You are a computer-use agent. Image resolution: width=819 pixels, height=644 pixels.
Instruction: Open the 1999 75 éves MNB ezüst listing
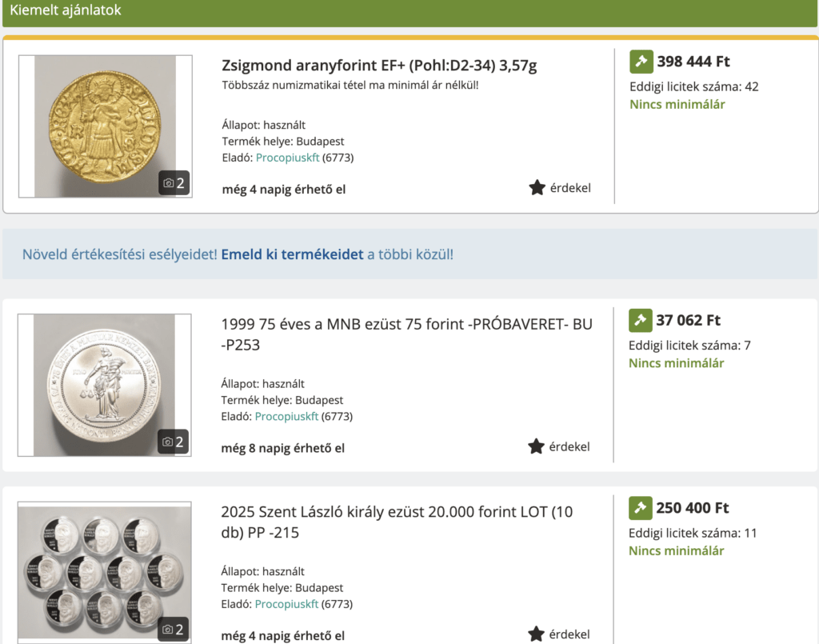coord(406,334)
